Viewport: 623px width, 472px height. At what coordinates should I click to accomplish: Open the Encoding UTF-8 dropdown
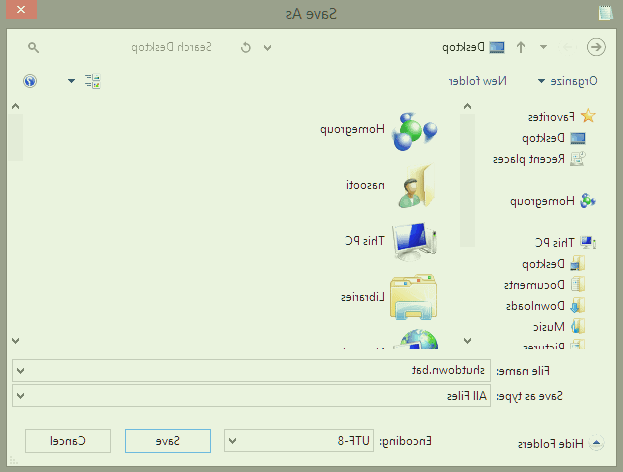[x=300, y=440]
